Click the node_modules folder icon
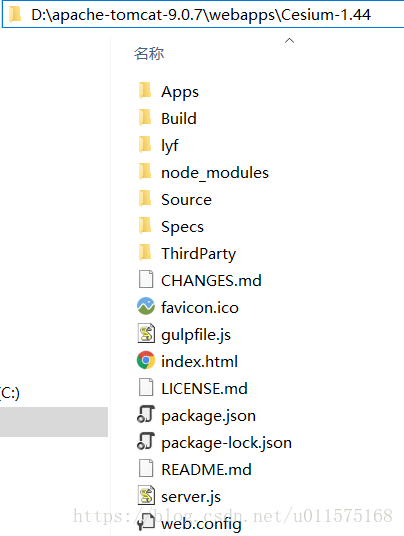 click(145, 172)
